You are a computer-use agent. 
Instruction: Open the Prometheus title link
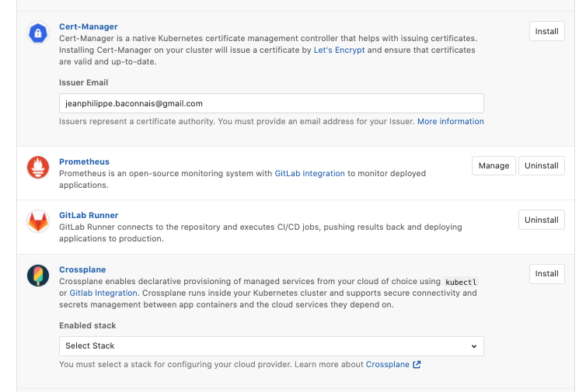pos(84,161)
